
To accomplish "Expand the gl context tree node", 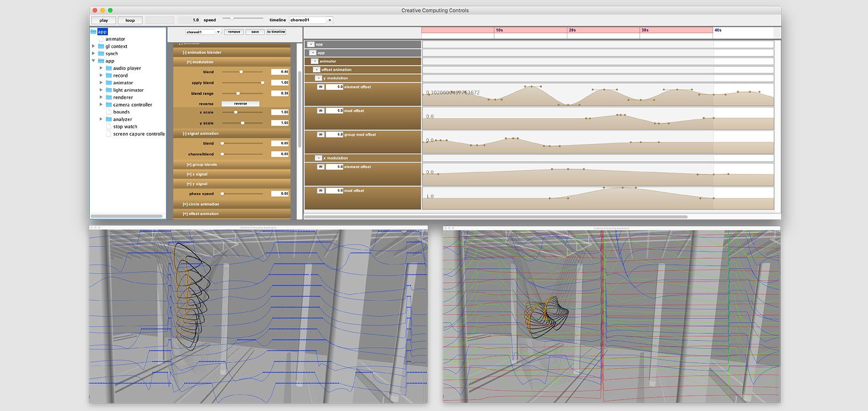I will 94,46.
